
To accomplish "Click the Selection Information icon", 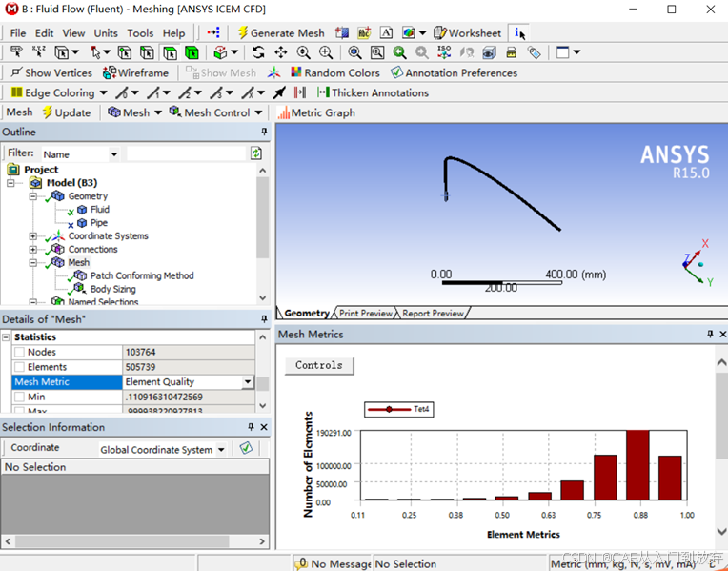I will (x=519, y=33).
